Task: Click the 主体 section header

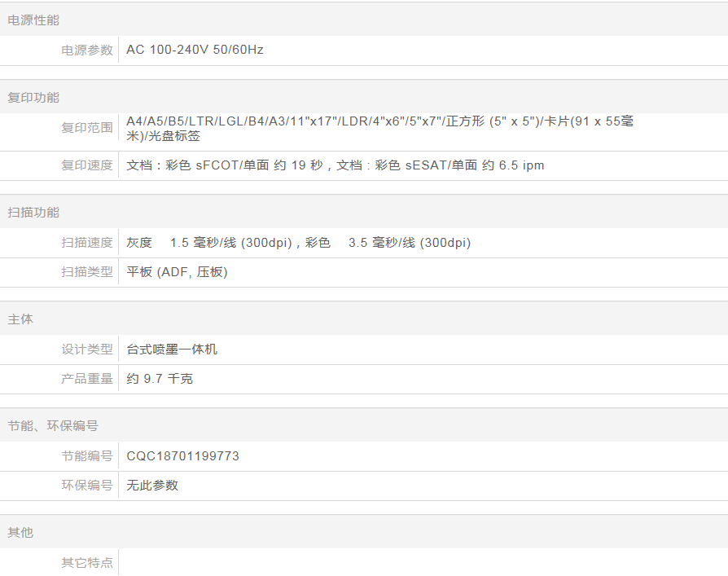Action: point(20,319)
